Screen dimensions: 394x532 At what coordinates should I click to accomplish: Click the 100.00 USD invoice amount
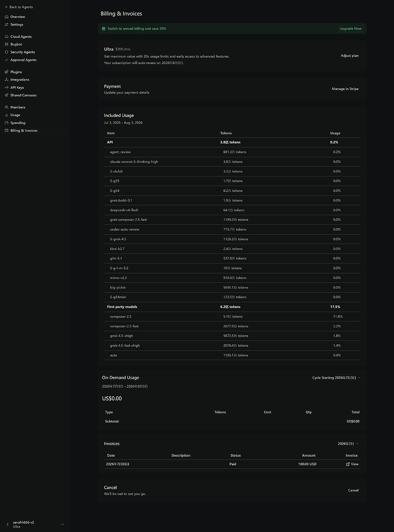307,464
